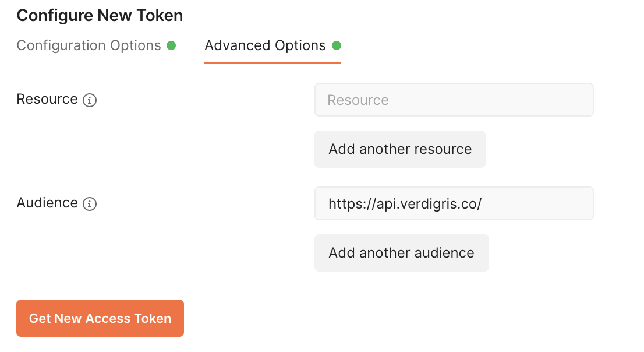This screenshot has height=352, width=644.
Task: Click the word Token in the heading
Action: click(160, 16)
